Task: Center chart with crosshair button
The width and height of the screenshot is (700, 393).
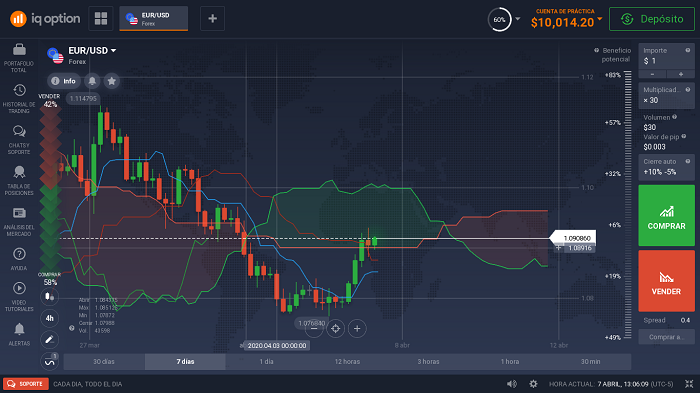Action: pyautogui.click(x=335, y=329)
